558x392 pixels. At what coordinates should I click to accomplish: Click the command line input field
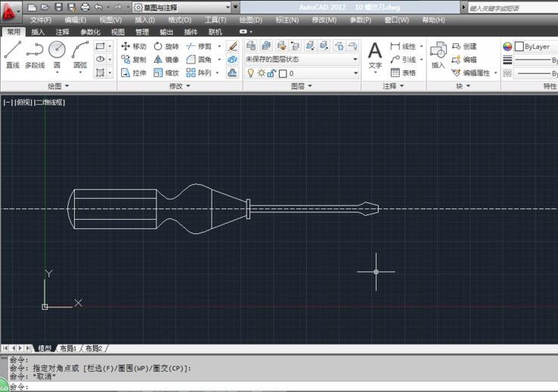click(285, 387)
